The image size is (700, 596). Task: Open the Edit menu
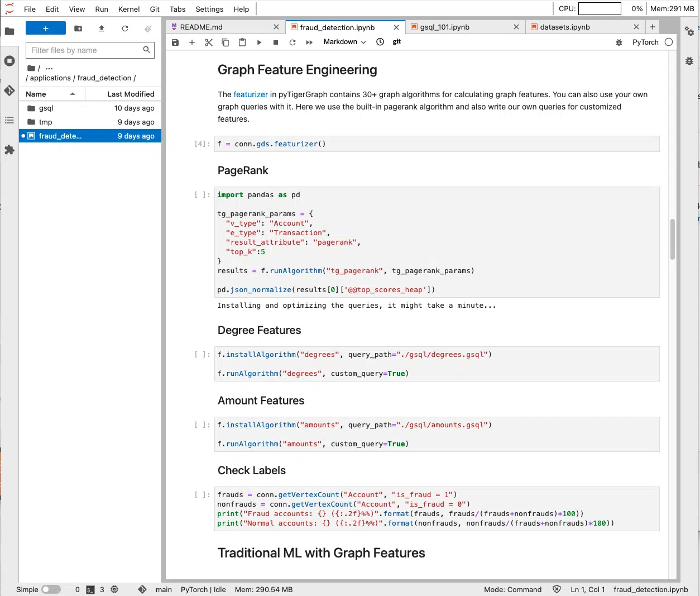point(52,9)
